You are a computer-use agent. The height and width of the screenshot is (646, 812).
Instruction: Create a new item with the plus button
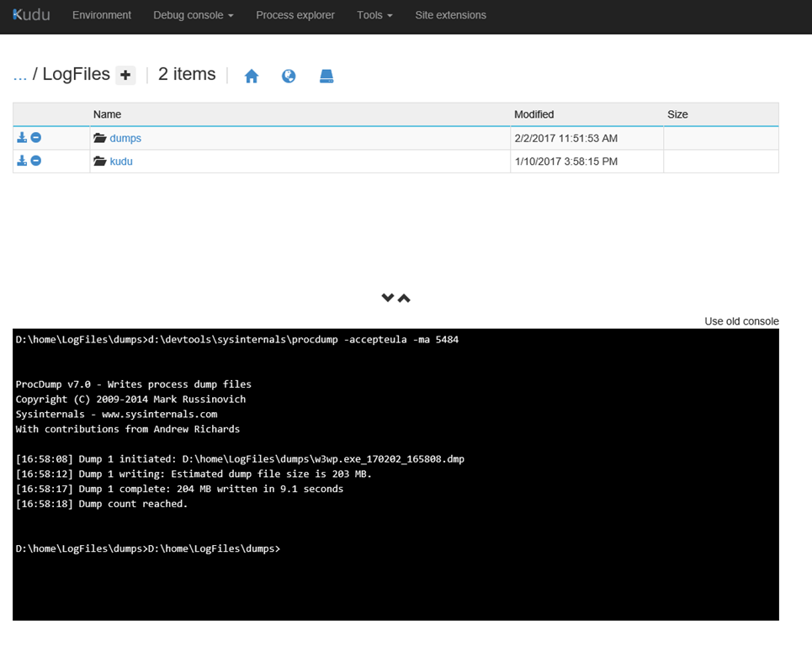(125, 75)
